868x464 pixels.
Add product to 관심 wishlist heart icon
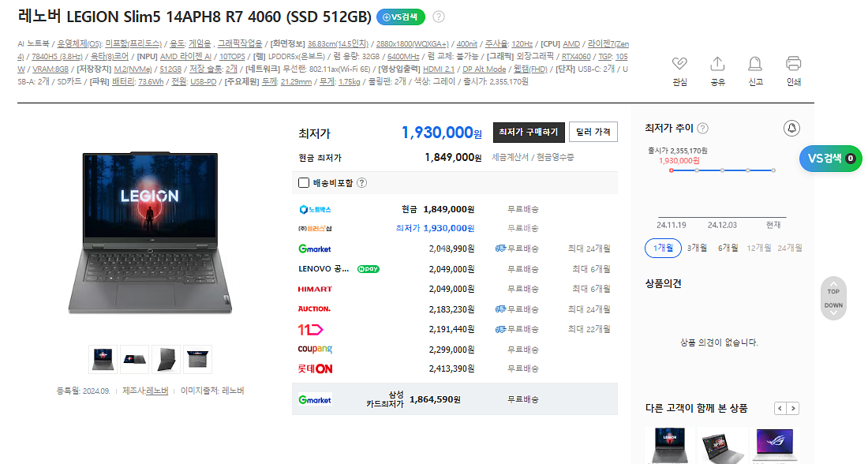coord(679,64)
